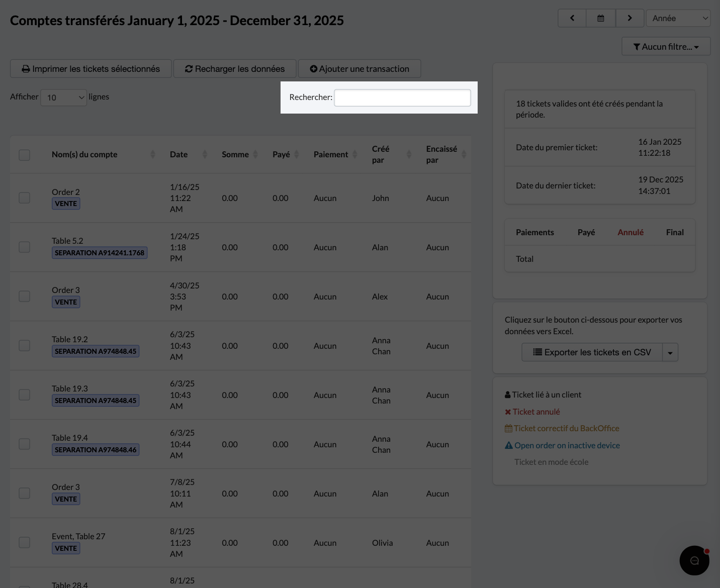Go to next period arrow
The image size is (720, 588).
tap(629, 18)
